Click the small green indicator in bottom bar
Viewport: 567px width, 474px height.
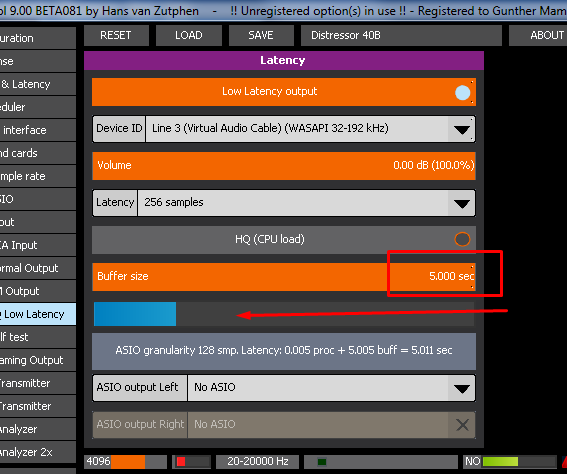click(x=321, y=462)
